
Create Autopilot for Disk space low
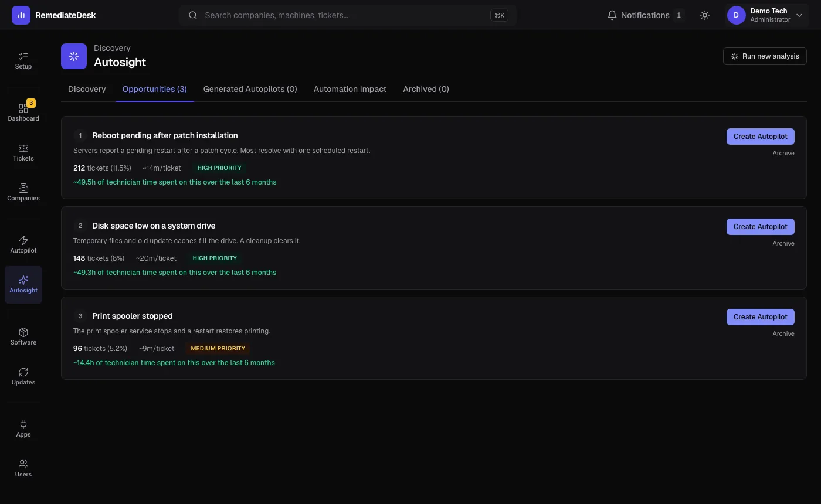[761, 227]
